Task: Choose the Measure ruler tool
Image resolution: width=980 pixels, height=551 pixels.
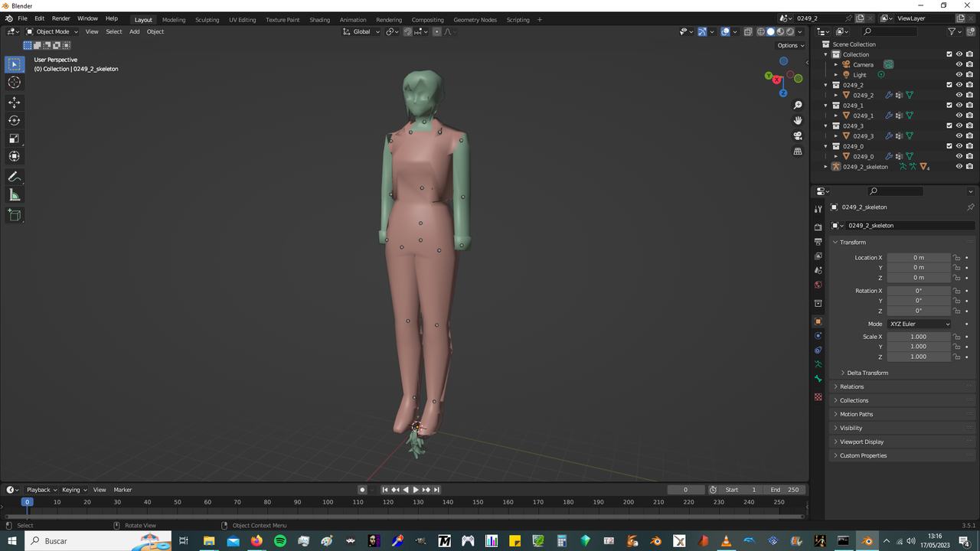Action: tap(15, 195)
